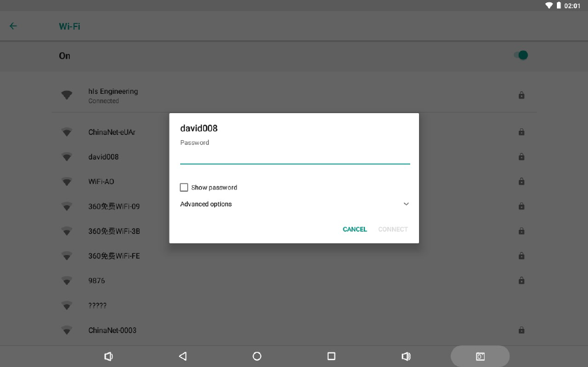The height and width of the screenshot is (367, 588).
Task: Click the Advanced options label
Action: [x=206, y=204]
